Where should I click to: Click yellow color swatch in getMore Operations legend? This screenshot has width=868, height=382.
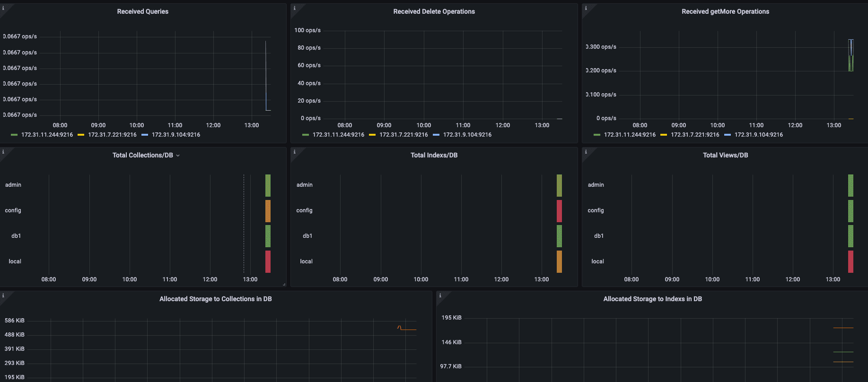point(664,135)
